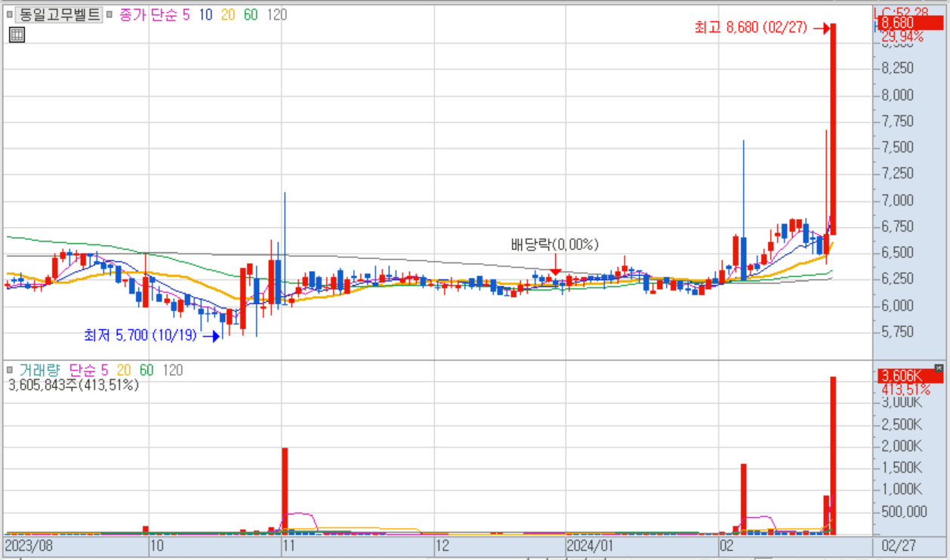Select price moving average 120 label
Image resolution: width=950 pixels, height=560 pixels.
tap(277, 14)
